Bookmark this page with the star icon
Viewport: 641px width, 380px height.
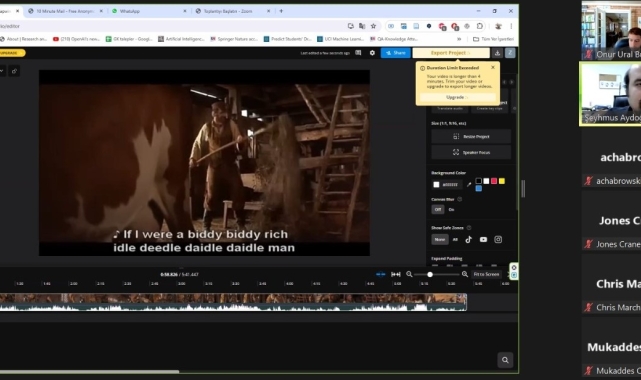pyautogui.click(x=373, y=26)
